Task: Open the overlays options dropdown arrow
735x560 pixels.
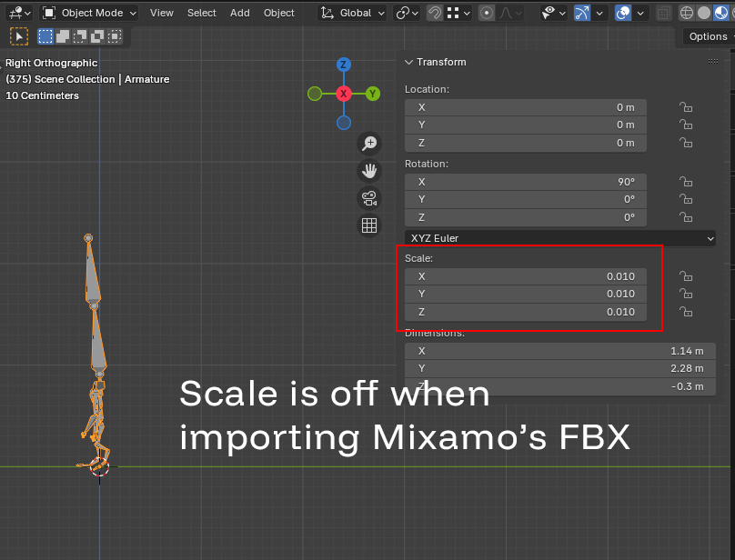Action: (x=640, y=13)
